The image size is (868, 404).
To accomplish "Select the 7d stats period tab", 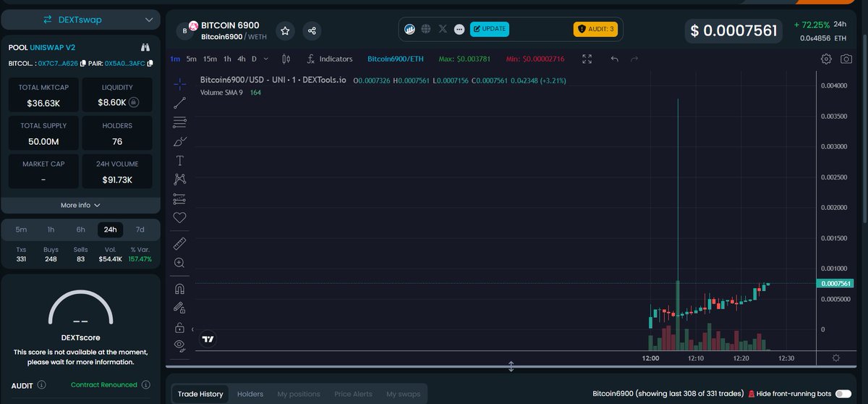I will pyautogui.click(x=140, y=230).
